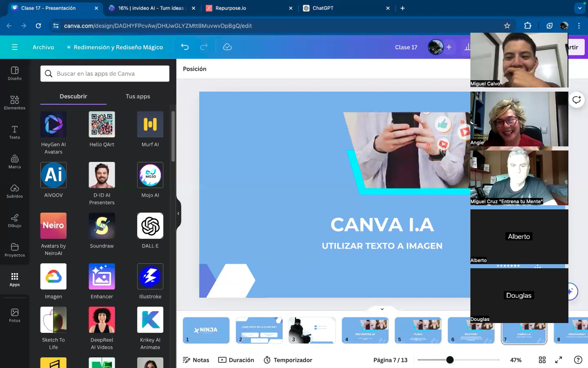Image resolution: width=588 pixels, height=368 pixels.
Task: Click the Posición button
Action: click(195, 69)
